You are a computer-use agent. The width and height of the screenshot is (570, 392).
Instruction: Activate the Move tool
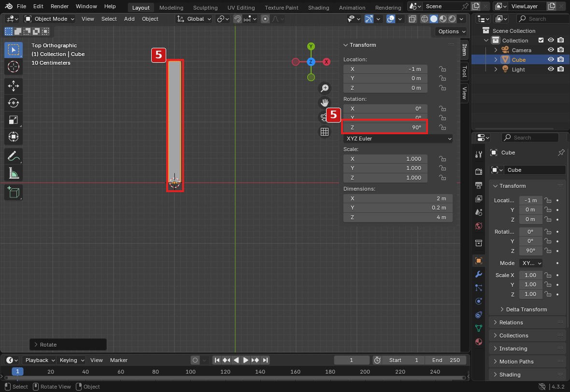[x=14, y=86]
